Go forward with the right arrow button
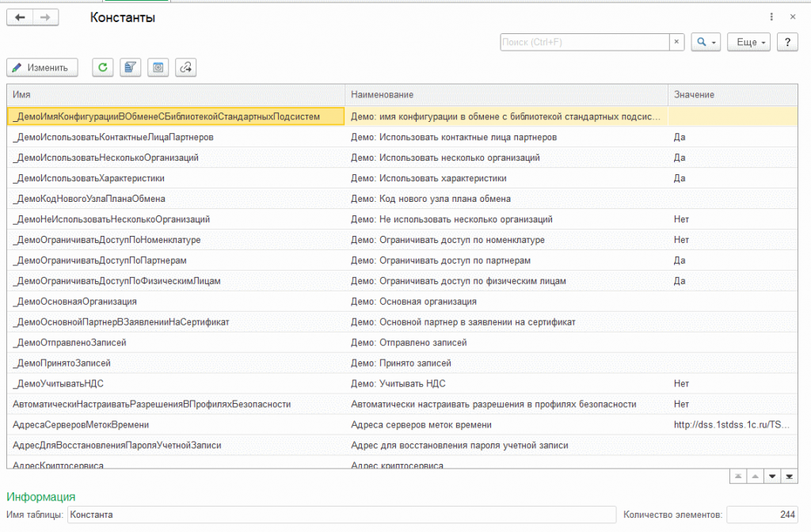The height and width of the screenshot is (532, 811). [x=45, y=17]
